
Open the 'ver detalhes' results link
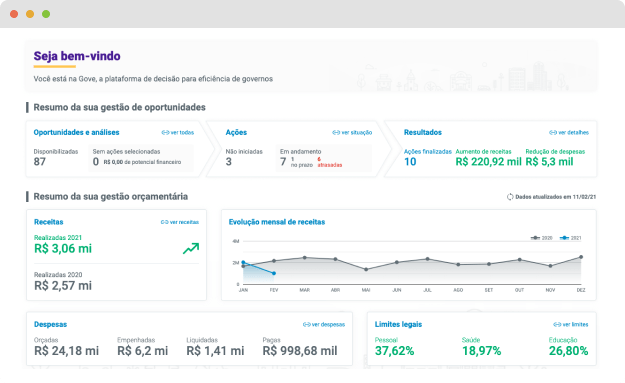point(569,133)
